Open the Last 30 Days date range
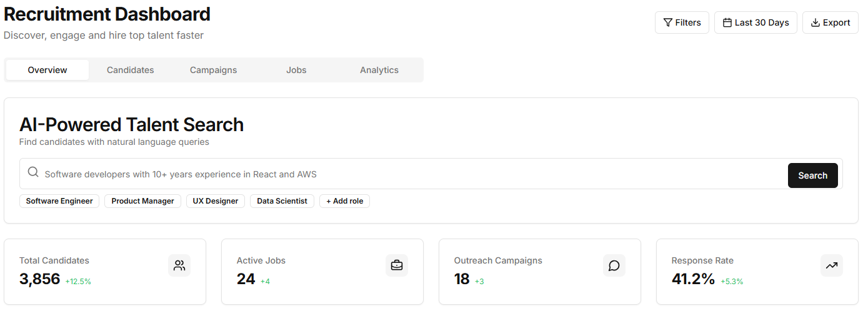 [x=756, y=22]
